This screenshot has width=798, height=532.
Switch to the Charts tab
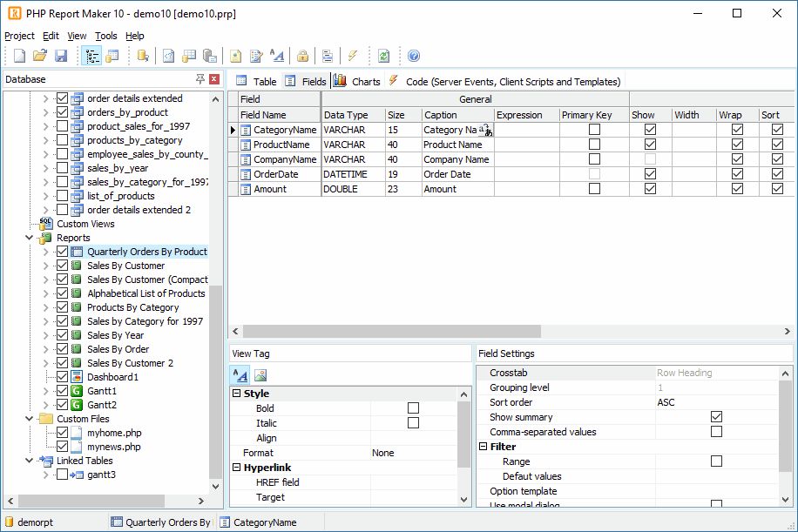coord(356,81)
